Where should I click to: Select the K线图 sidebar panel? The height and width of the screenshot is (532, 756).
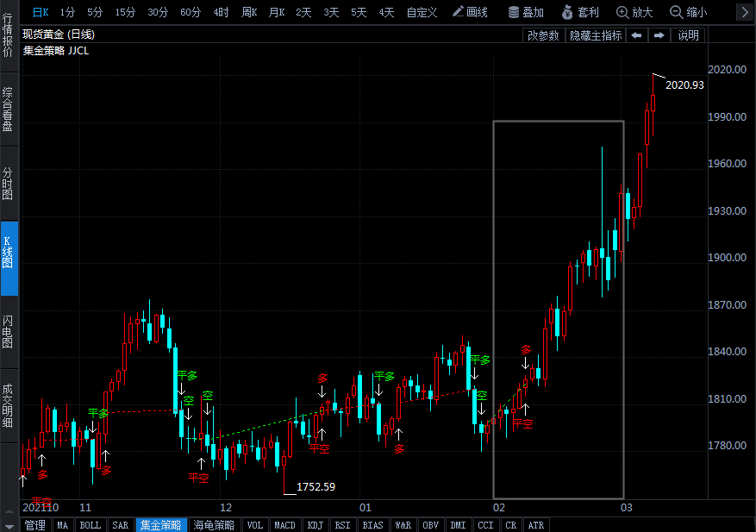(8, 258)
